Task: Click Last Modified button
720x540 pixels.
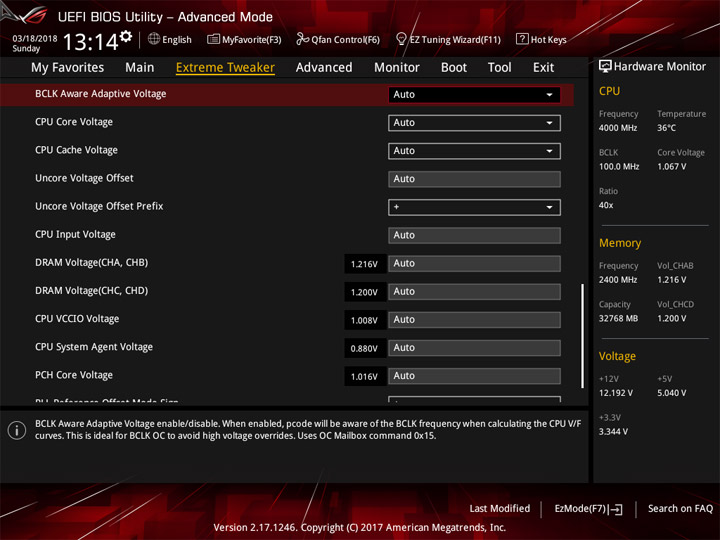Action: tap(500, 508)
